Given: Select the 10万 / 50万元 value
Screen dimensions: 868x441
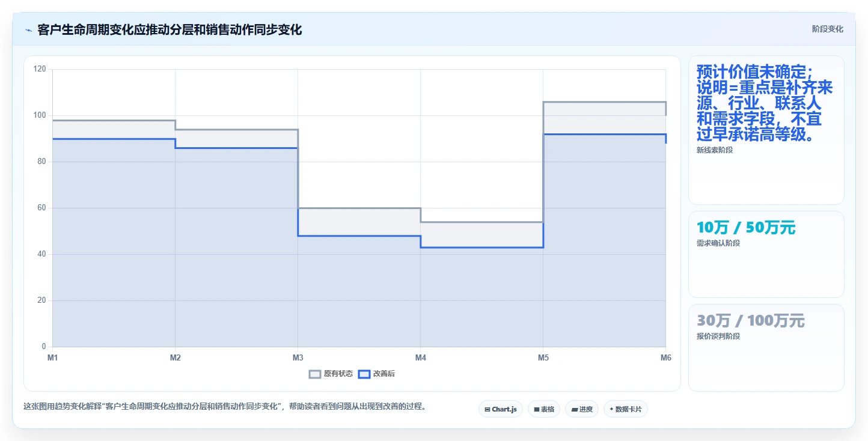Looking at the screenshot, I should click(745, 228).
